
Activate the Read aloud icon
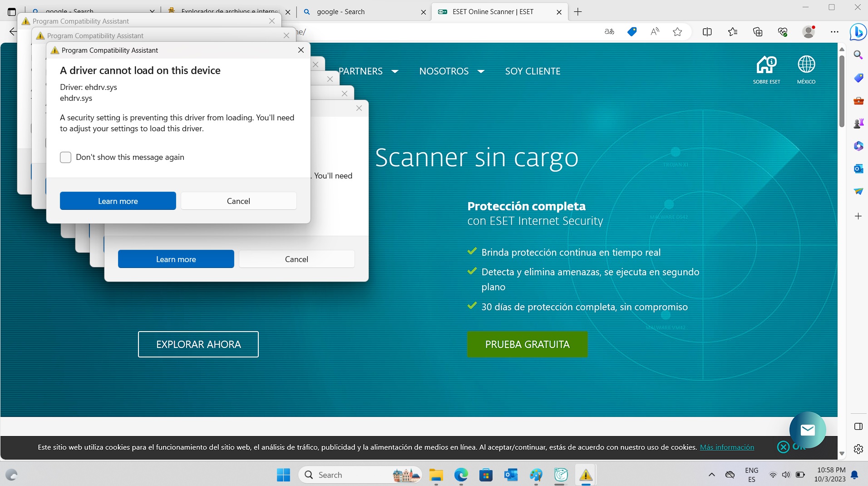click(655, 32)
